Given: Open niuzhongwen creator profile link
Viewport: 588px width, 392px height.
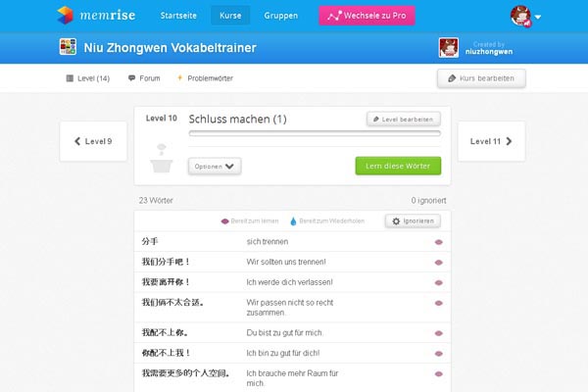Looking at the screenshot, I should coord(489,52).
